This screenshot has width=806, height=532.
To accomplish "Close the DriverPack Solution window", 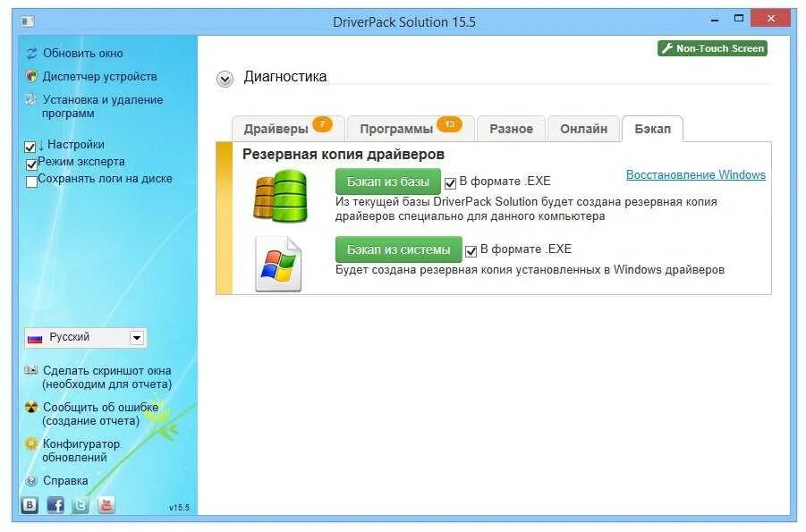I will (x=770, y=18).
